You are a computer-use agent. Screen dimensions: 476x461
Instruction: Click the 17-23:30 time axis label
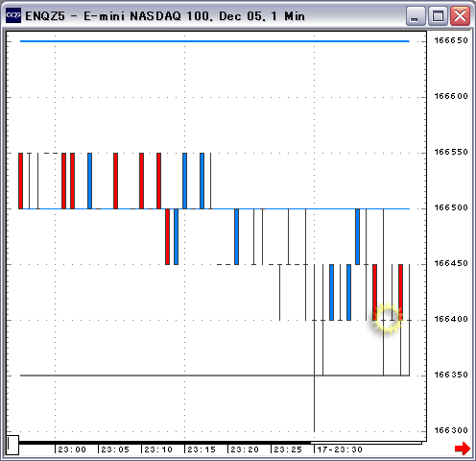click(340, 449)
